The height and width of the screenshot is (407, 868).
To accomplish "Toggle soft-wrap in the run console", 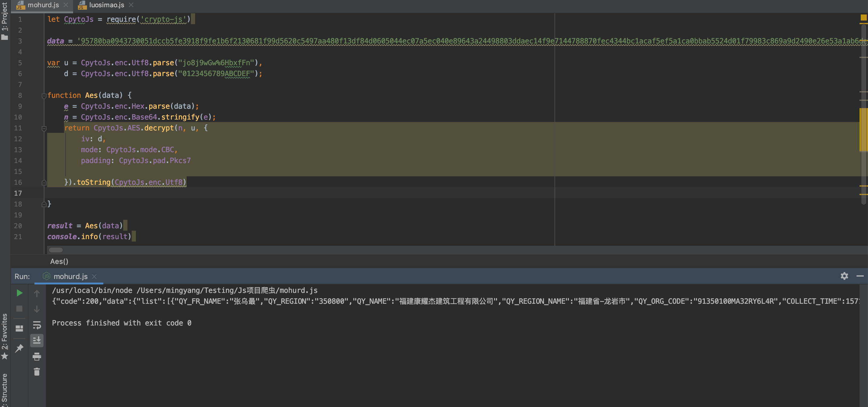I will click(x=37, y=325).
